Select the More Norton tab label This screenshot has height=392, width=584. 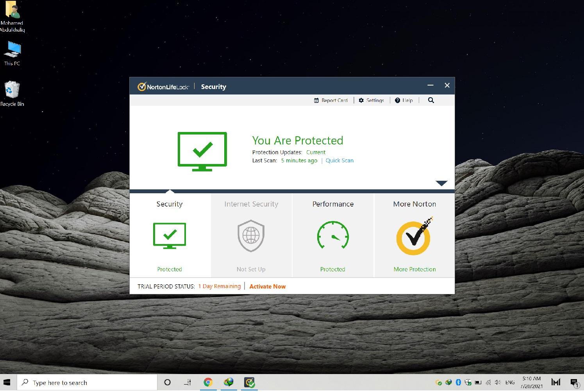(414, 204)
